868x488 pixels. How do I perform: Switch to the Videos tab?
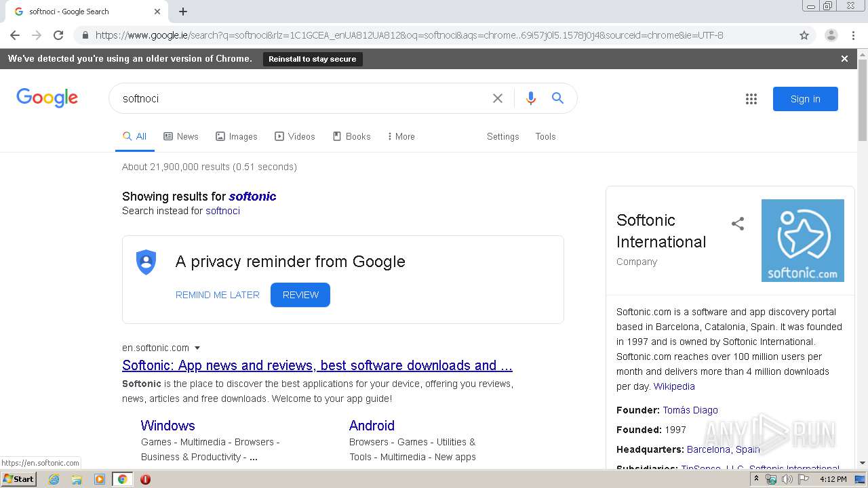[295, 136]
